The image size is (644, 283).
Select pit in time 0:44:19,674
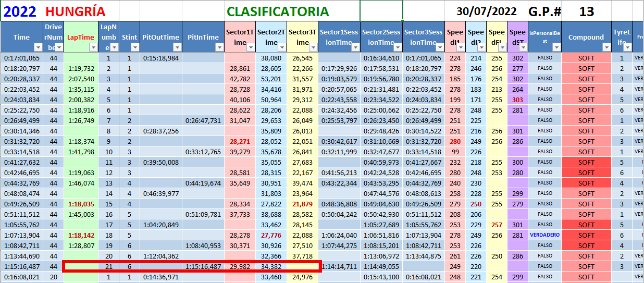click(x=203, y=183)
